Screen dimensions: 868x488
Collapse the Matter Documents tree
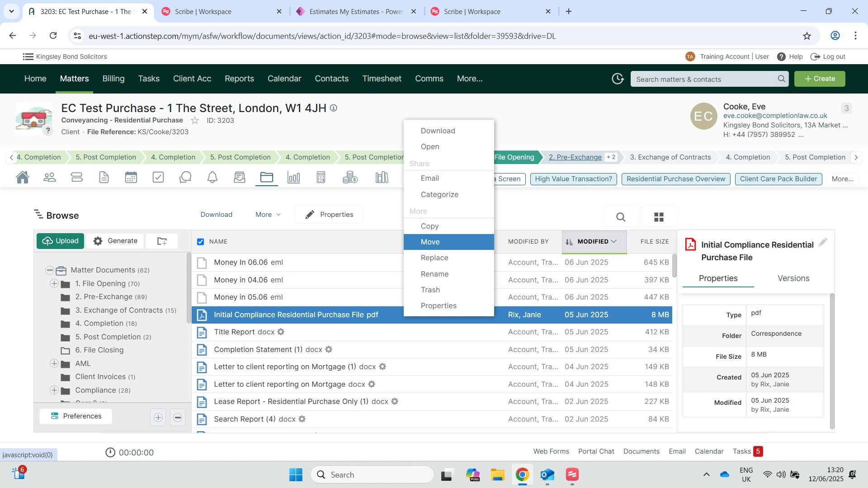point(49,270)
